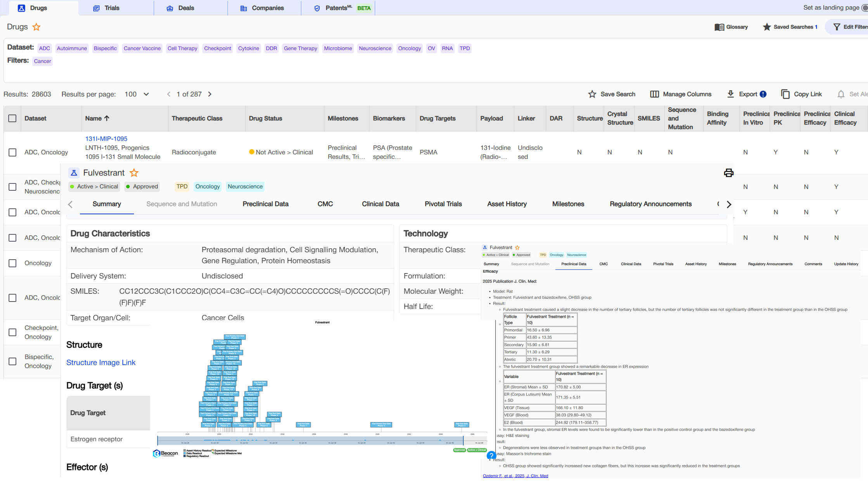
Task: Open the 131I-MIP-1095 drug link
Action: tap(106, 139)
